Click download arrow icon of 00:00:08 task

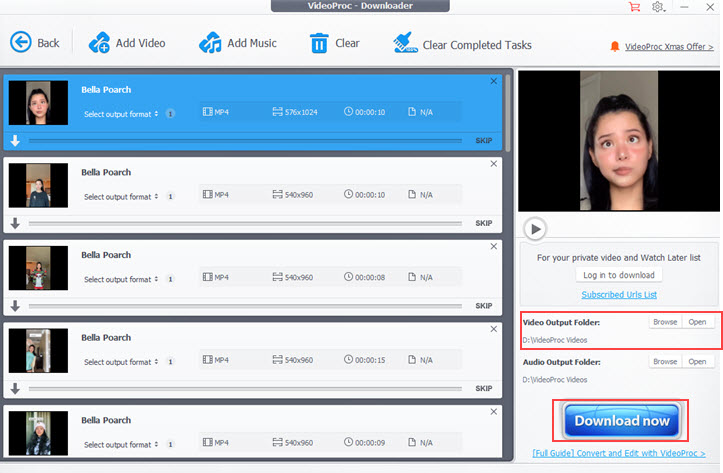click(15, 306)
